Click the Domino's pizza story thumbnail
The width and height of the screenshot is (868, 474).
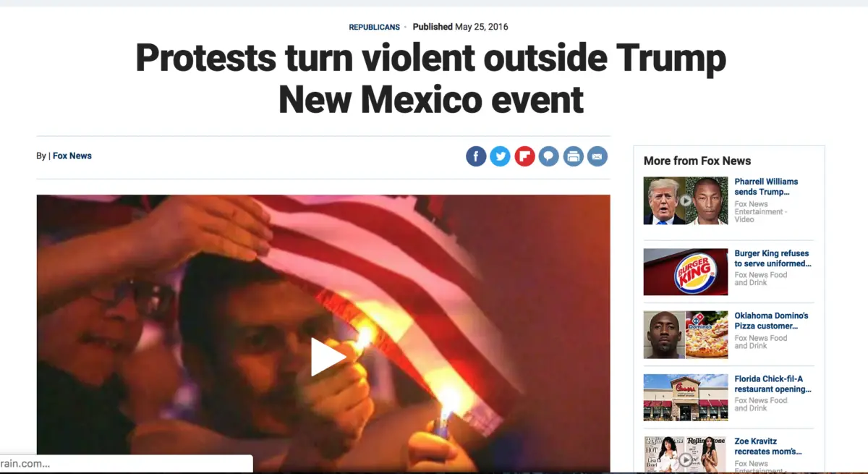click(686, 335)
